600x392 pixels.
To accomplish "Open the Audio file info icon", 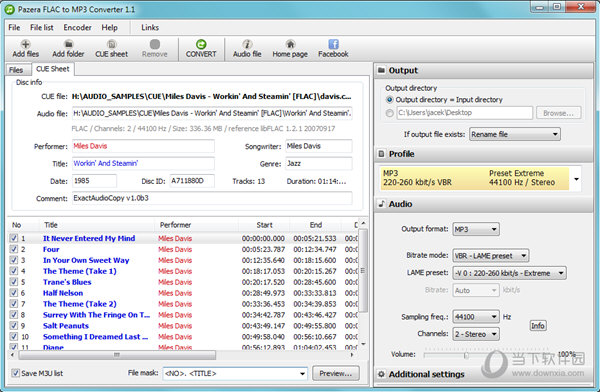I will coord(247,44).
